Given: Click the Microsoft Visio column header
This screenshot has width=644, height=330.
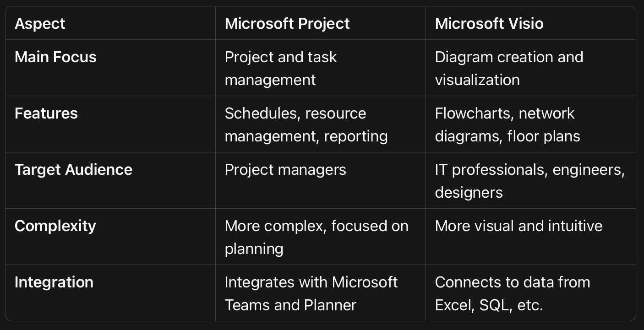Looking at the screenshot, I should 489,24.
